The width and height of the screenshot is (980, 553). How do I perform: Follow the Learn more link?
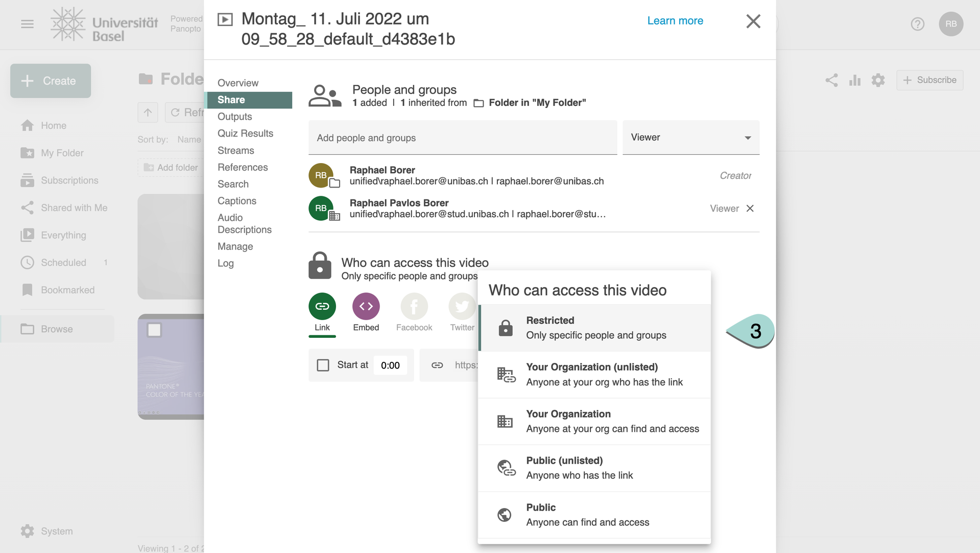[675, 20]
